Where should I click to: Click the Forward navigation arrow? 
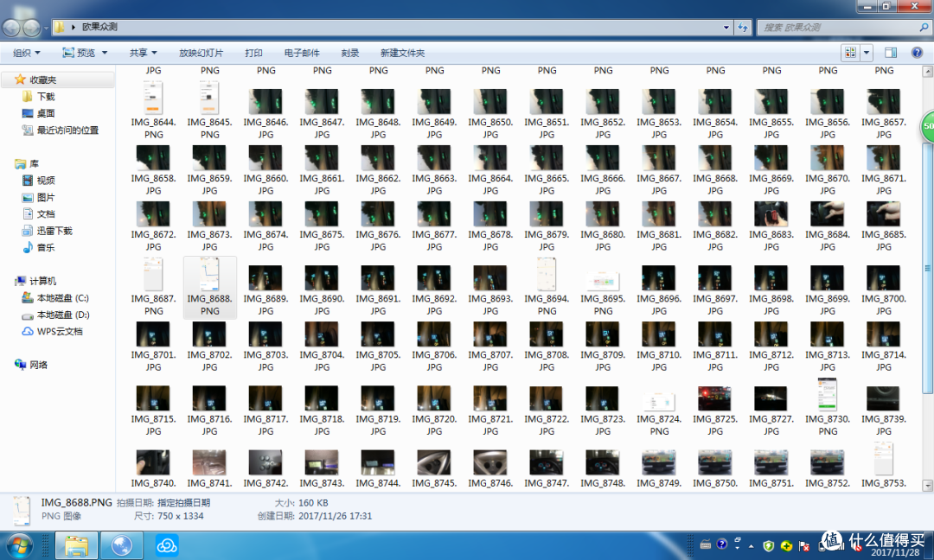pos(32,28)
